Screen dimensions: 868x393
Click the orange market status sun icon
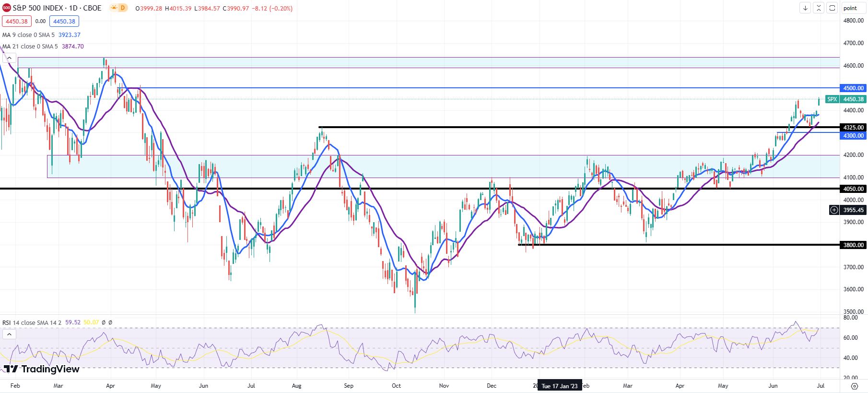point(114,8)
